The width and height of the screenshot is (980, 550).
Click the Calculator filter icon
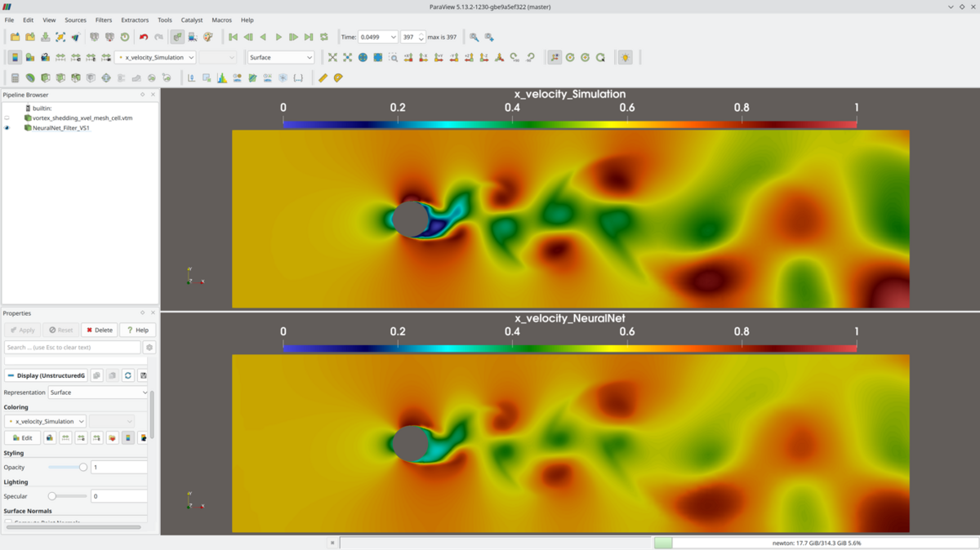click(x=15, y=78)
